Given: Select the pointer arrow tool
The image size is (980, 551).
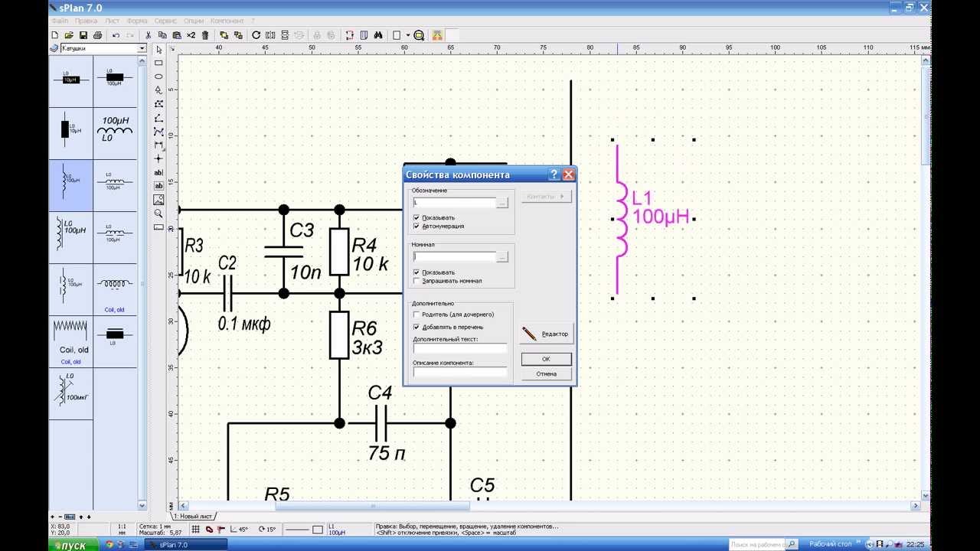Looking at the screenshot, I should 158,49.
